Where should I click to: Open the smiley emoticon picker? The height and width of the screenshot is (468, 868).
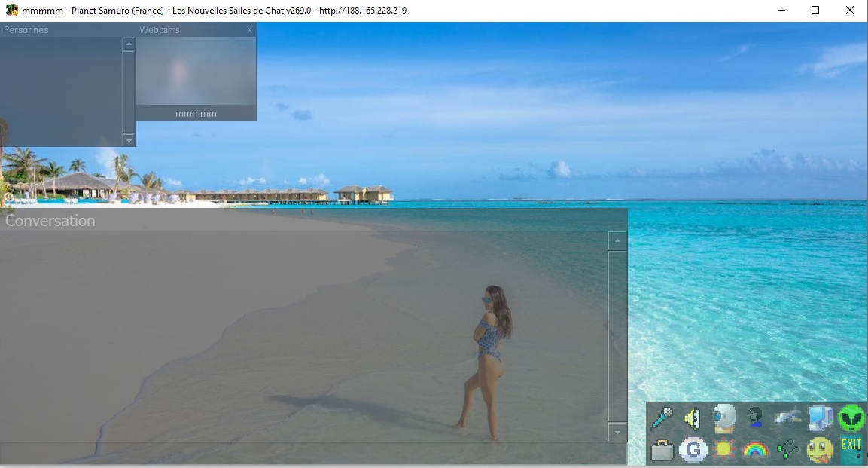(x=819, y=450)
